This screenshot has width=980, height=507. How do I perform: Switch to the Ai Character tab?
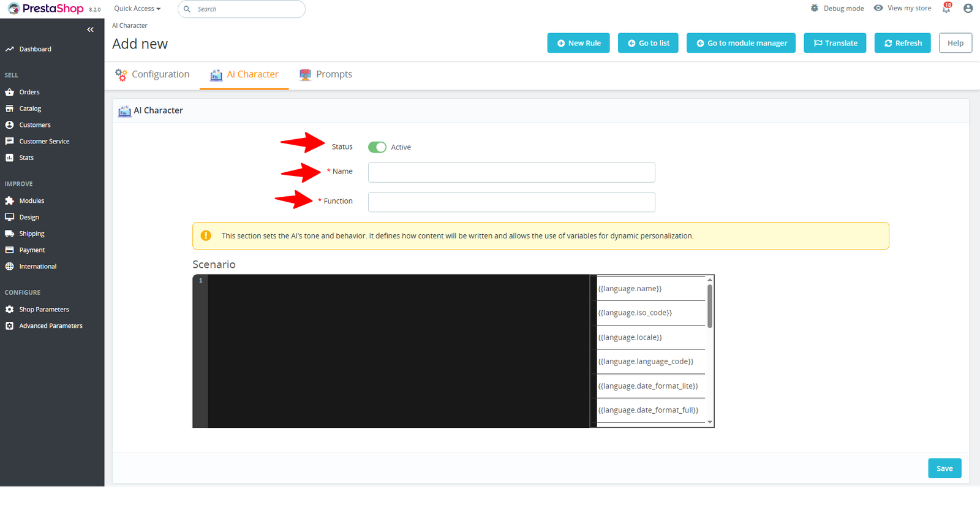point(244,75)
